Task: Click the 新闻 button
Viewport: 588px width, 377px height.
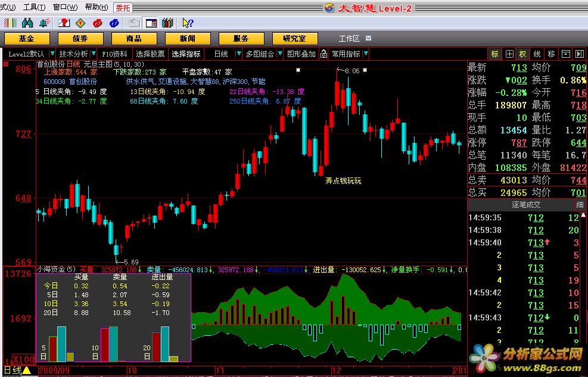Action: click(x=188, y=39)
